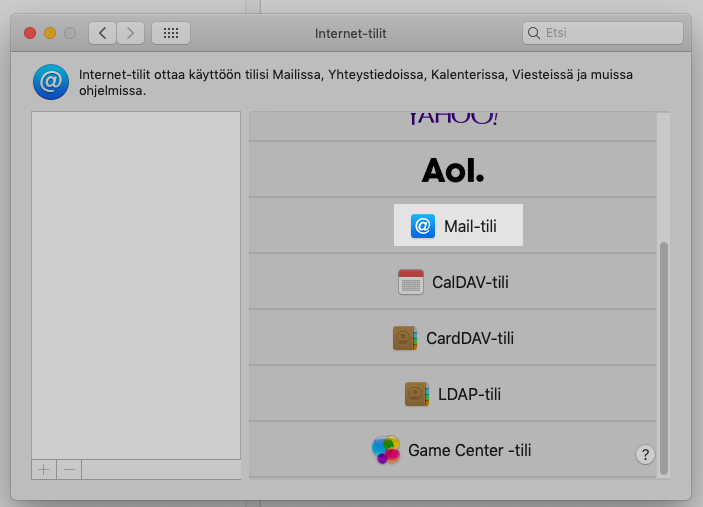
Task: Open help with the question mark button
Action: [645, 455]
